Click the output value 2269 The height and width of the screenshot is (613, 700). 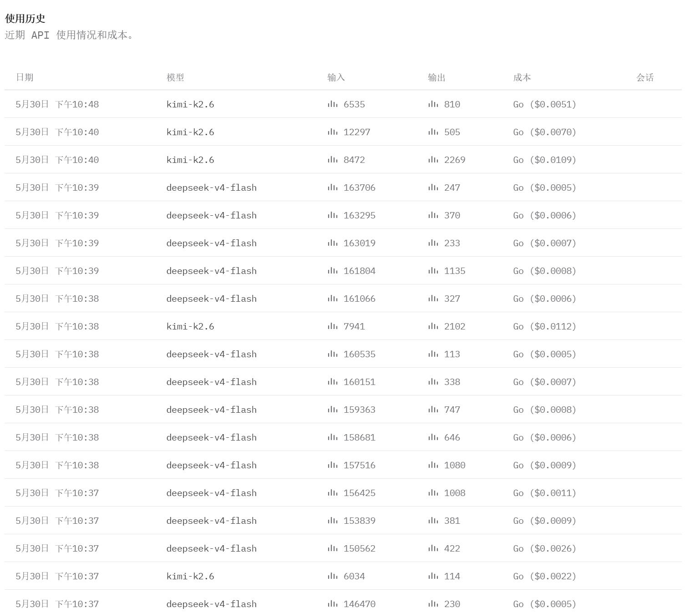[x=455, y=160]
